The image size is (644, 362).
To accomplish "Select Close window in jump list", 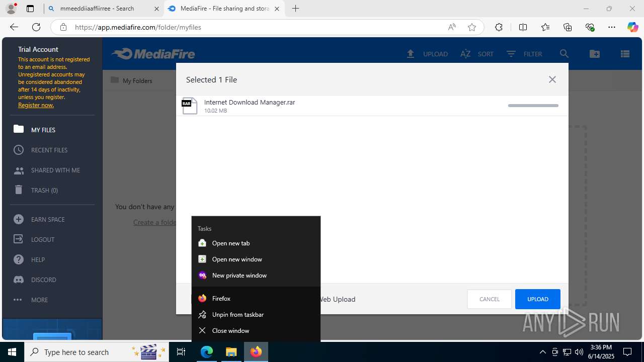I will (x=256, y=330).
